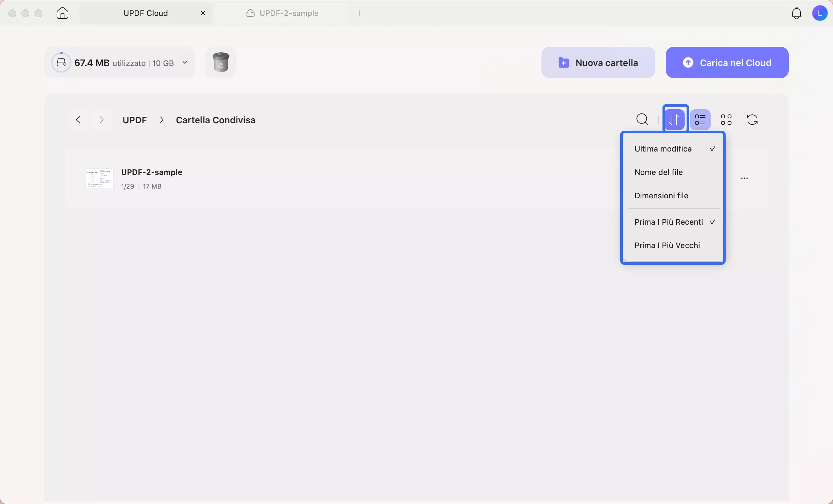The width and height of the screenshot is (833, 504).
Task: Switch to grid view
Action: [x=726, y=120]
